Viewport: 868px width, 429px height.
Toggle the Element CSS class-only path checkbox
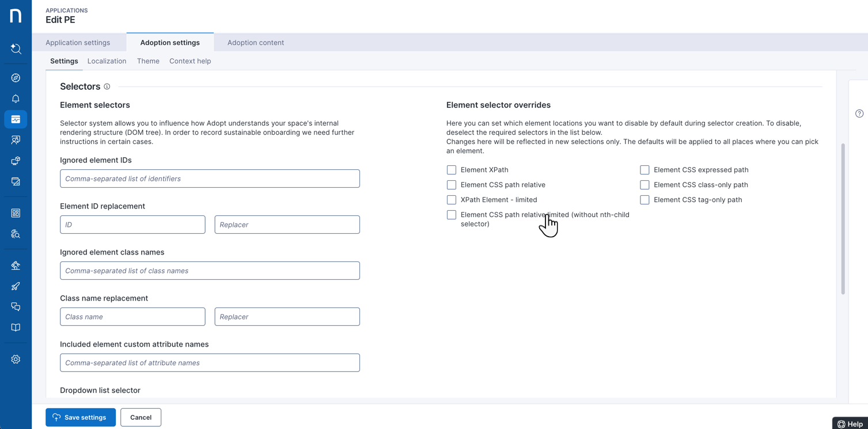tap(645, 185)
